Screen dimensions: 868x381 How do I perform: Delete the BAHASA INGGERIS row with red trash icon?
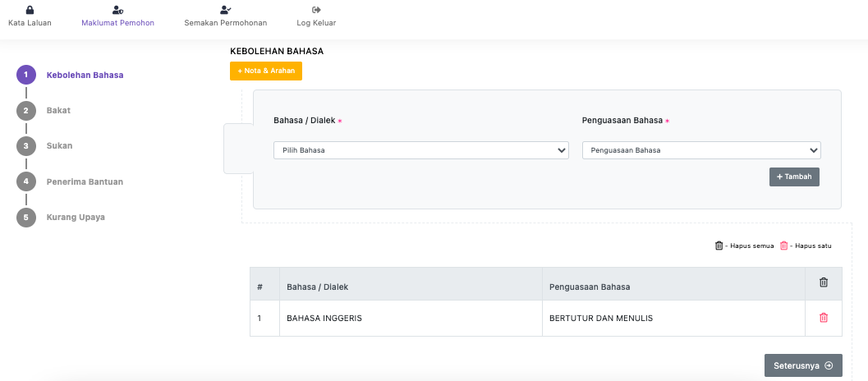click(x=824, y=318)
